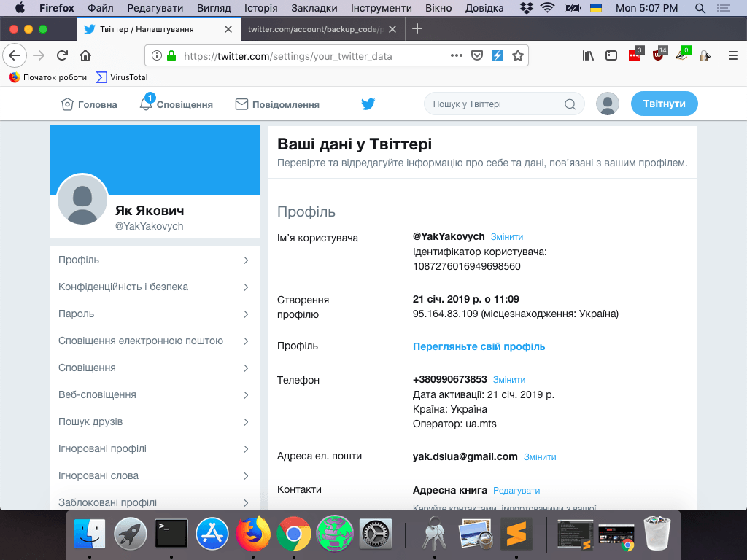Image resolution: width=747 pixels, height=560 pixels.
Task: Click the Пошук у Твіттері search field
Action: pyautogui.click(x=504, y=104)
